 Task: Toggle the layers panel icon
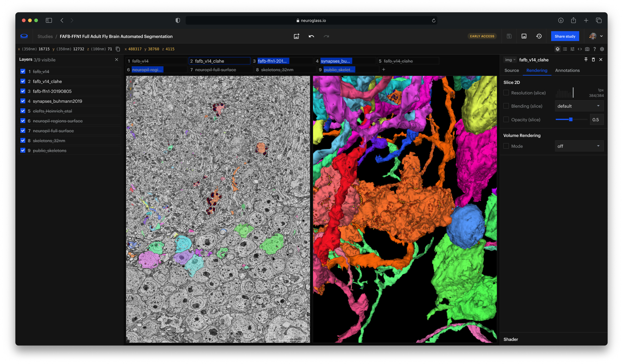point(557,49)
